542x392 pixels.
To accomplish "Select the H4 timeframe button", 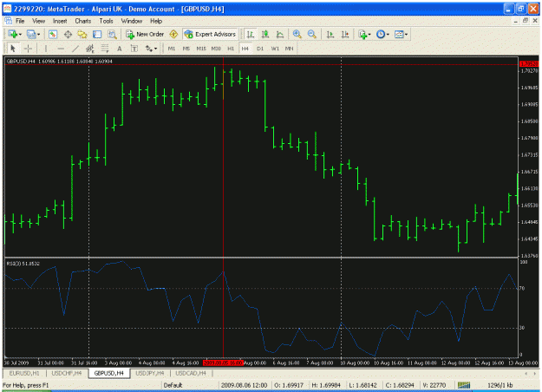I will coord(245,49).
